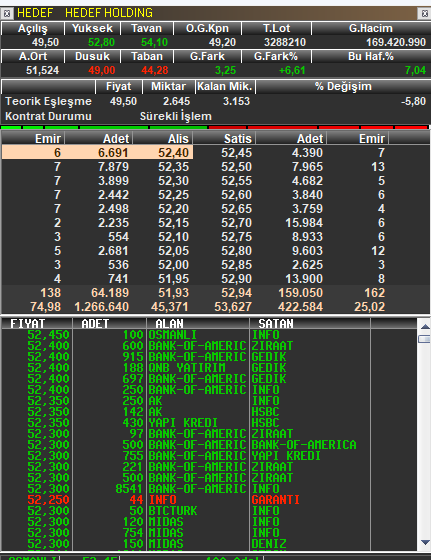This screenshot has height=560, width=431.
Task: Click the BANK-OF-AMERICA seller entry
Action: coord(304,445)
